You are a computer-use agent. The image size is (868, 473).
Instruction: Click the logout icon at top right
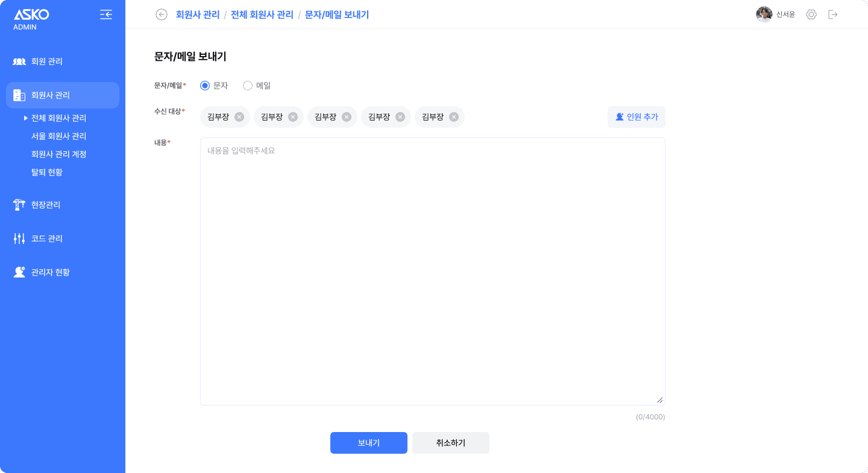pyautogui.click(x=833, y=14)
